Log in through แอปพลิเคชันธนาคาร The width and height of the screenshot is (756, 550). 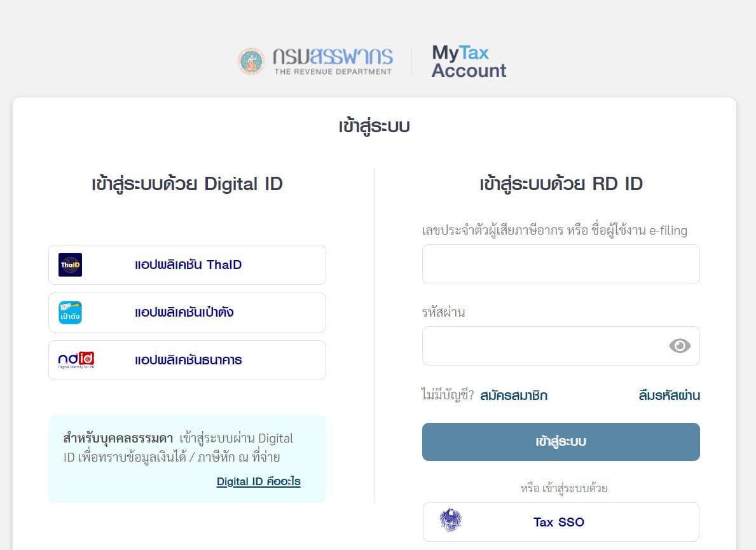click(x=187, y=360)
